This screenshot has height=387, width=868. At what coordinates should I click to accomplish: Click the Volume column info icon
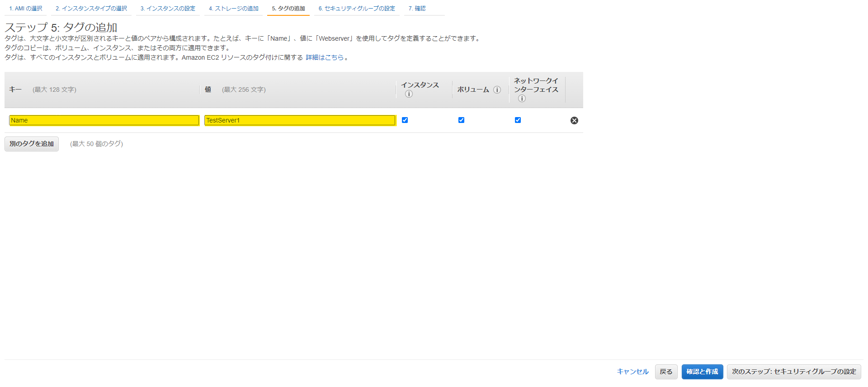pos(497,90)
